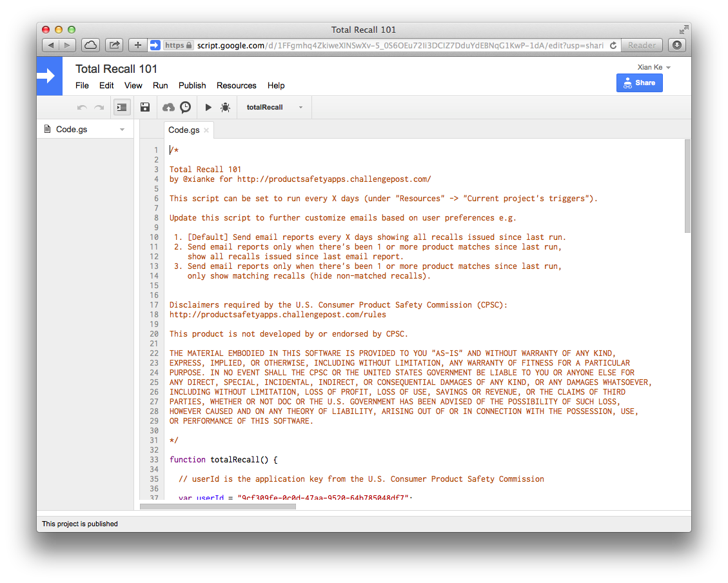
Task: Open the browser downloads icon
Action: pos(677,45)
